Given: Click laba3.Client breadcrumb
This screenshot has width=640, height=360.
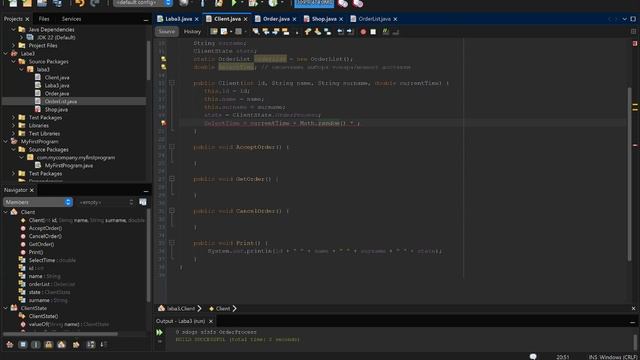Looking at the screenshot, I should click(181, 309).
